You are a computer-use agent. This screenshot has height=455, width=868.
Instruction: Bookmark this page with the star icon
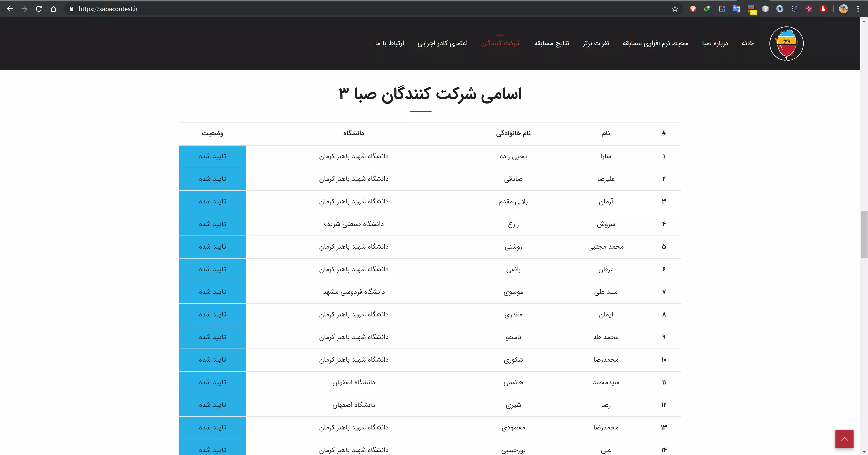coord(675,9)
